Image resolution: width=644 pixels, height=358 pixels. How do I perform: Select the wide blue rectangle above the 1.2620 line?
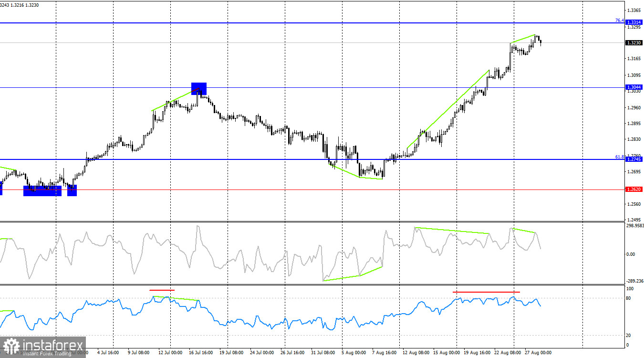coord(42,191)
